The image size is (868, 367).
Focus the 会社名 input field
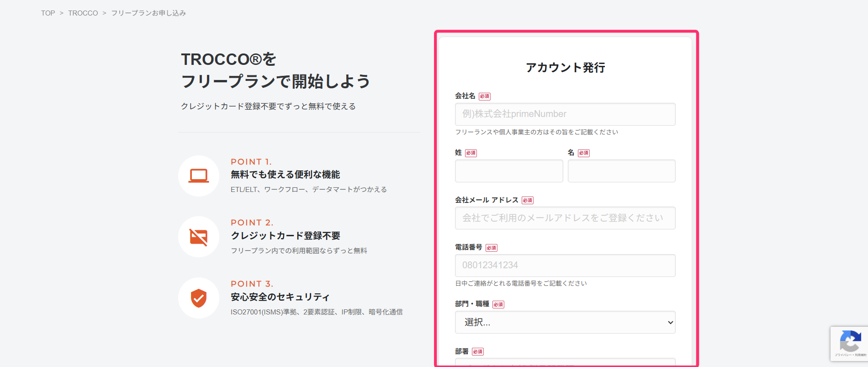pos(565,114)
